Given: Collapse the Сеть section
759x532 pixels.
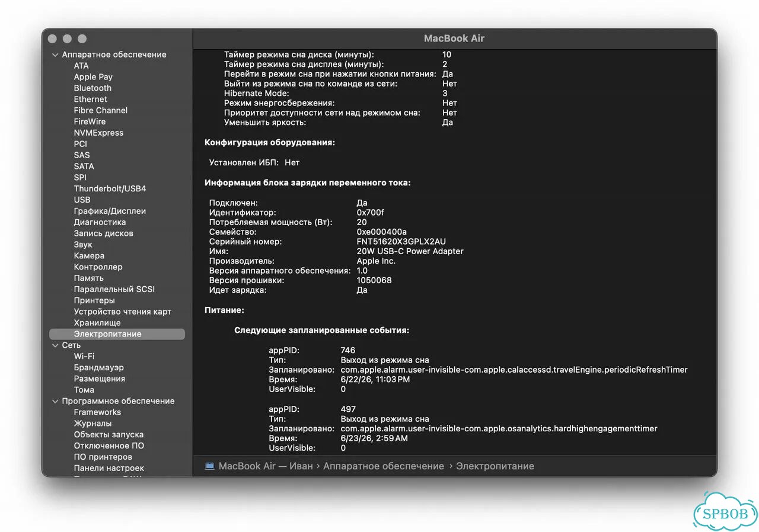Looking at the screenshot, I should pos(55,345).
